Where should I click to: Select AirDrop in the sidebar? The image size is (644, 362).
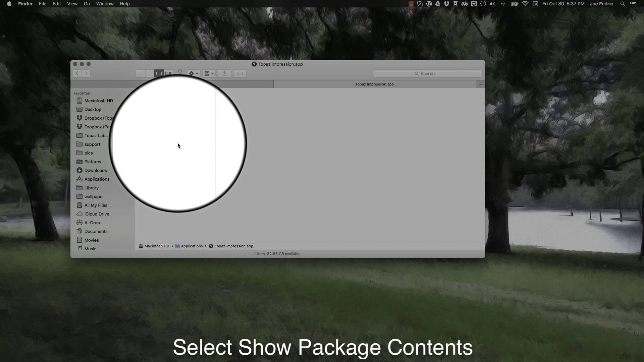pyautogui.click(x=92, y=223)
